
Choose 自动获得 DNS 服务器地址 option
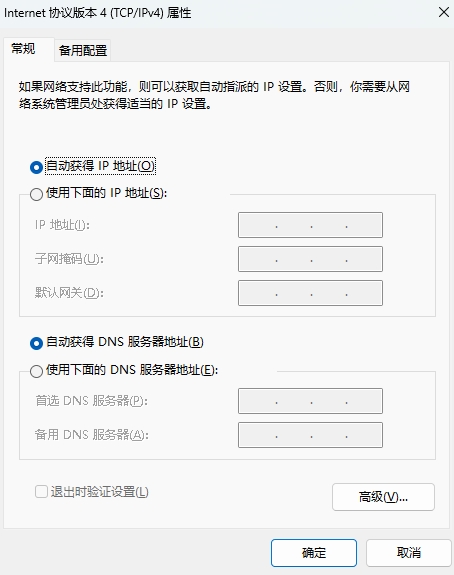pos(36,343)
